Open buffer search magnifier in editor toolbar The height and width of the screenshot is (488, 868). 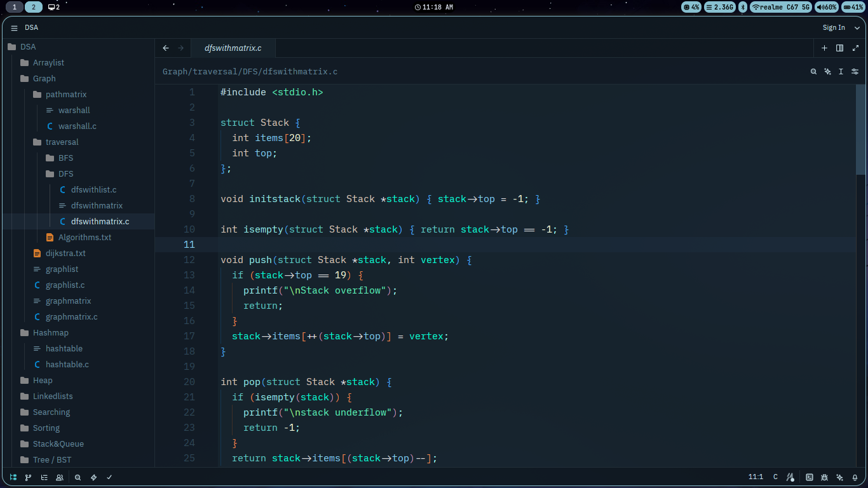point(813,72)
